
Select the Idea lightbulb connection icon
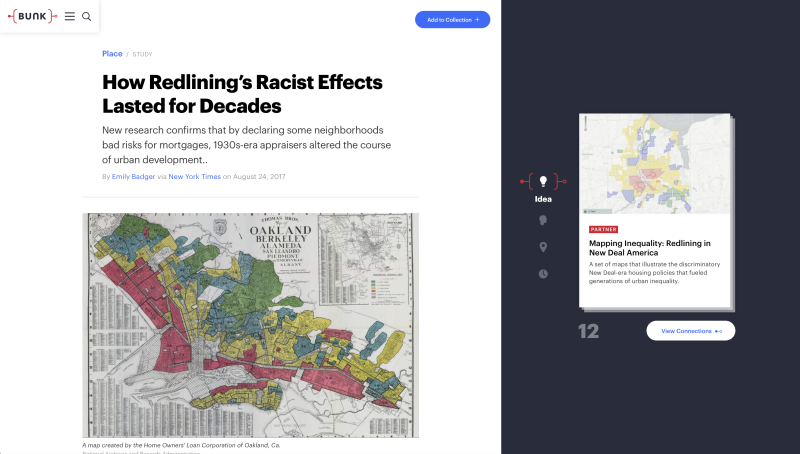click(x=543, y=181)
